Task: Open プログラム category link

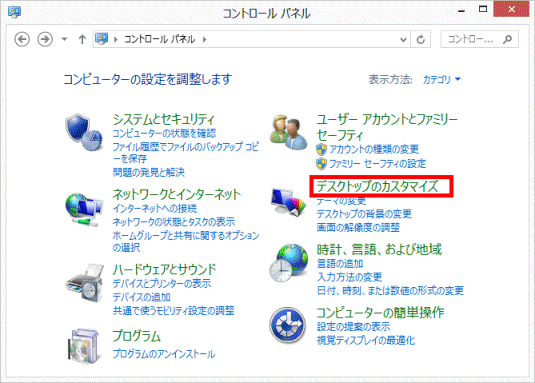Action: tap(136, 336)
